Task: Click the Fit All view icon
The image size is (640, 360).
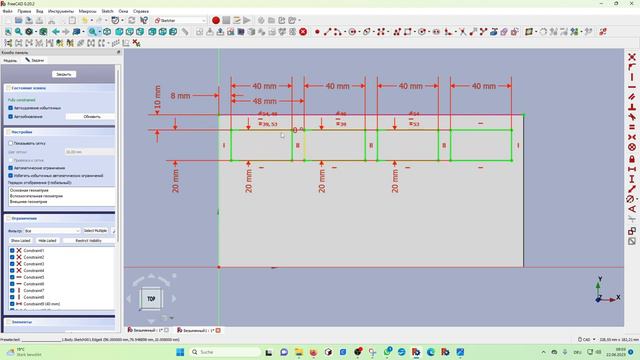Action: [x=8, y=31]
